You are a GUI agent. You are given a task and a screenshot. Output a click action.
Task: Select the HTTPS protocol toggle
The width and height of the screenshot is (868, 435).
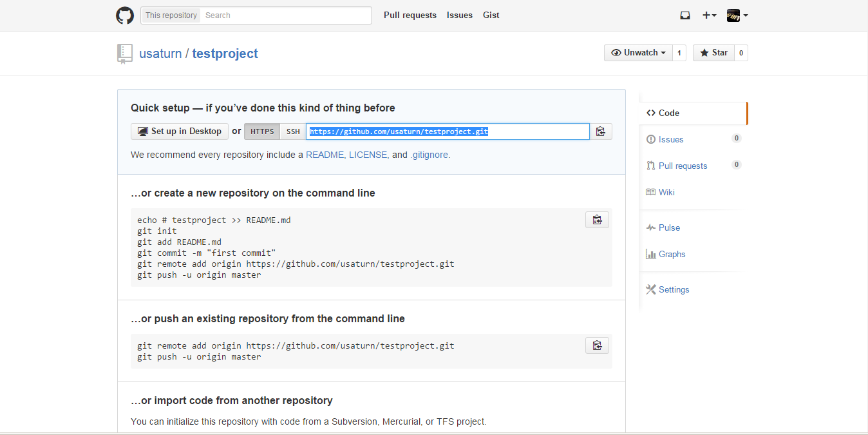pos(262,131)
